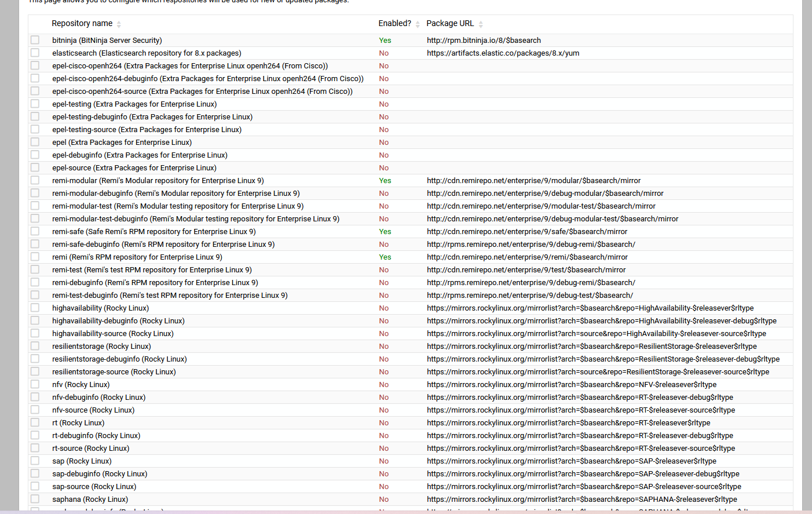Click the Repository name column header
Screen dimensions: 812x514
coord(82,24)
